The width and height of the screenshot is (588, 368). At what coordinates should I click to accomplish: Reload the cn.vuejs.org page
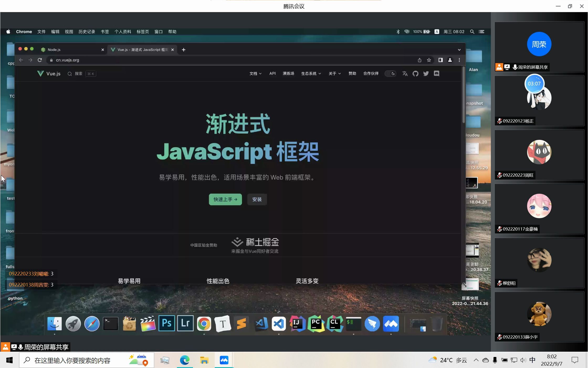pos(40,60)
